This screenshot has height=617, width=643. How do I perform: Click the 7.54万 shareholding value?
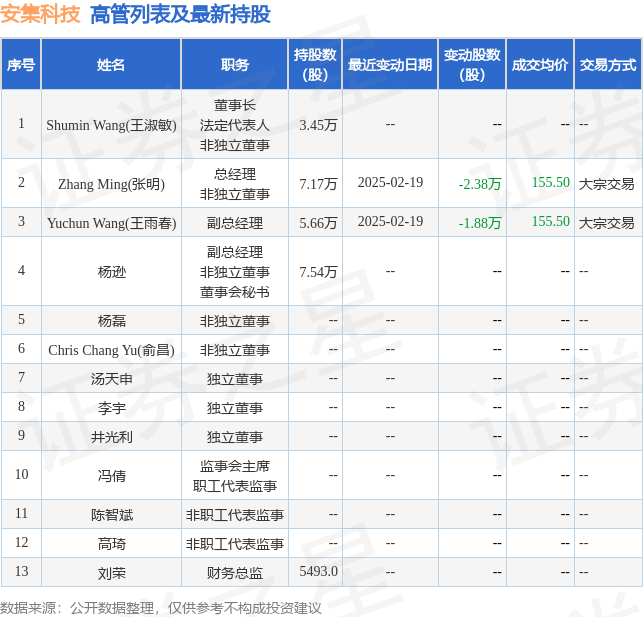[318, 272]
